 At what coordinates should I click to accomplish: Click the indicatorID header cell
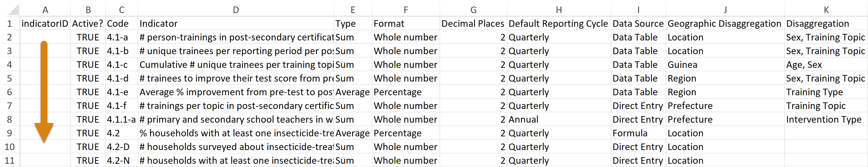click(x=45, y=23)
